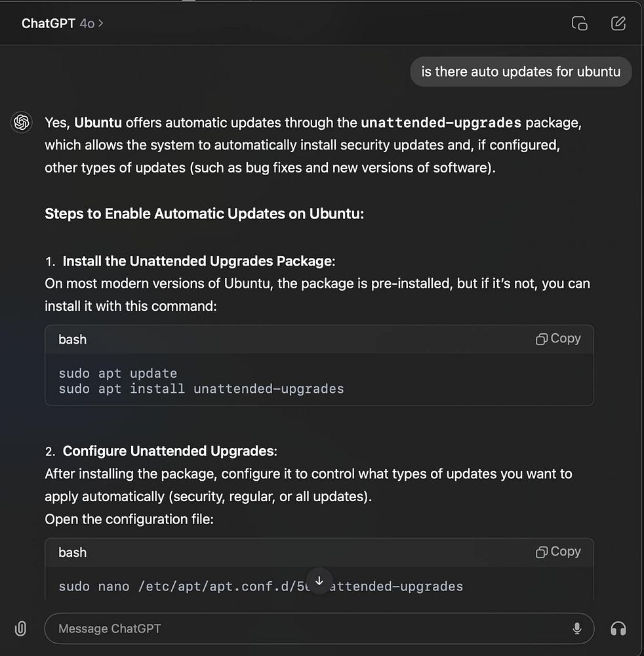
Task: Start a new chat with compose icon
Action: click(x=618, y=24)
